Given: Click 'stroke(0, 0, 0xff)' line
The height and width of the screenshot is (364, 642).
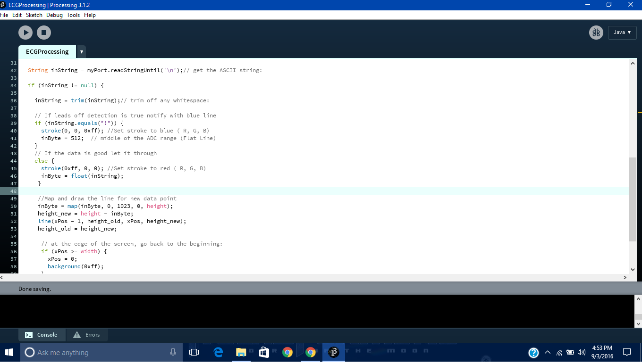Looking at the screenshot, I should 73,131.
